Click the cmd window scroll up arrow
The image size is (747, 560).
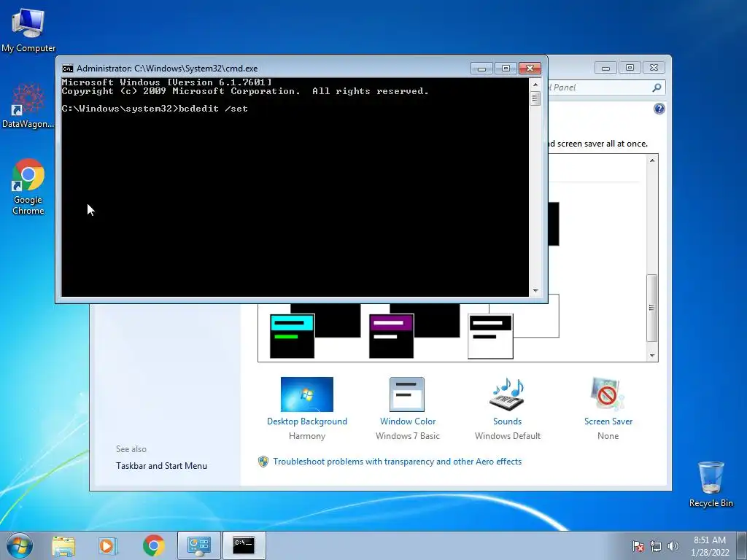tap(535, 85)
